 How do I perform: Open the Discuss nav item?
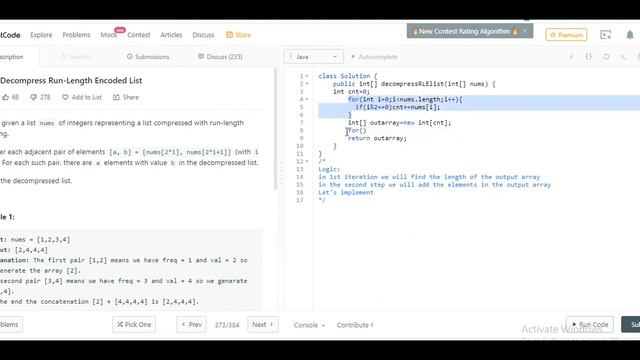click(203, 35)
